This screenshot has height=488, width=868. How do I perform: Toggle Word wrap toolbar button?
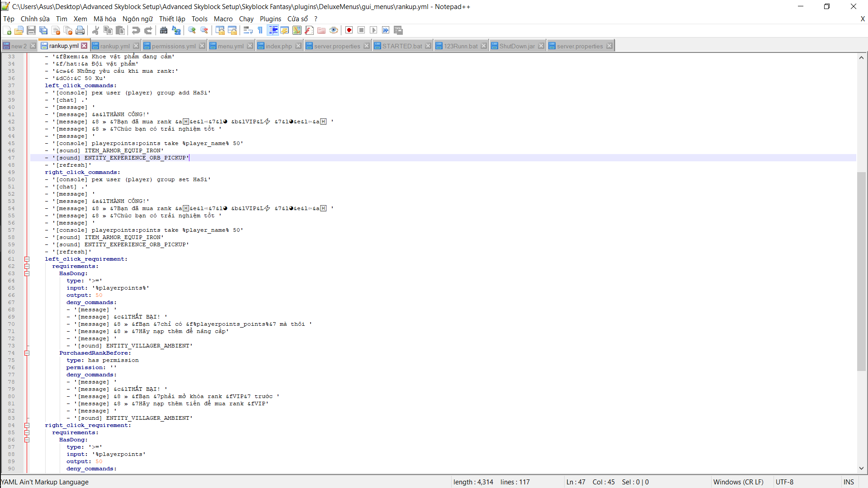(248, 30)
